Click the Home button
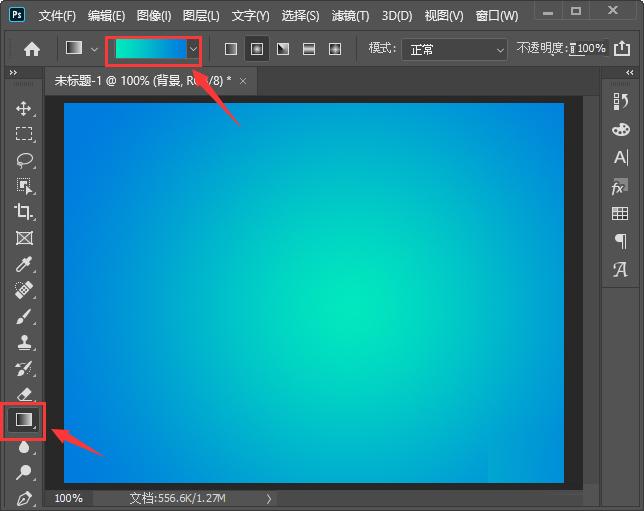This screenshot has width=644, height=511. pyautogui.click(x=32, y=49)
